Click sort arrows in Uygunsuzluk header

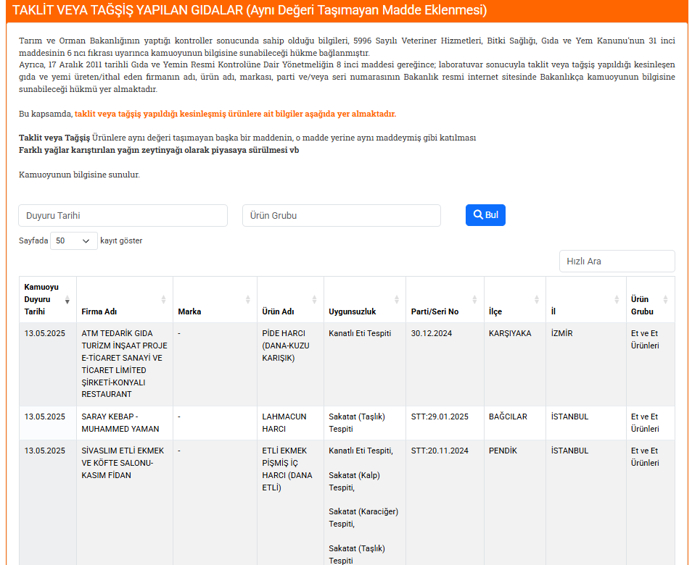(396, 299)
